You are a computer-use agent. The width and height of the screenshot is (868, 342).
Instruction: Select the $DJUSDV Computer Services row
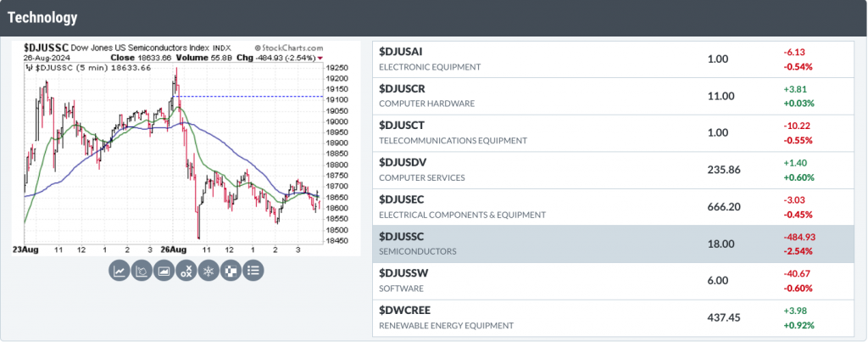click(x=614, y=170)
